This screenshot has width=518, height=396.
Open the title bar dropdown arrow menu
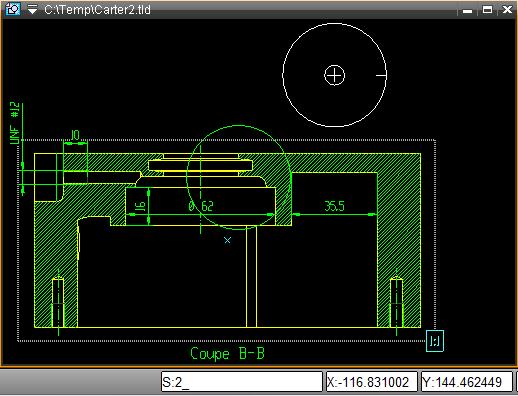click(x=32, y=9)
